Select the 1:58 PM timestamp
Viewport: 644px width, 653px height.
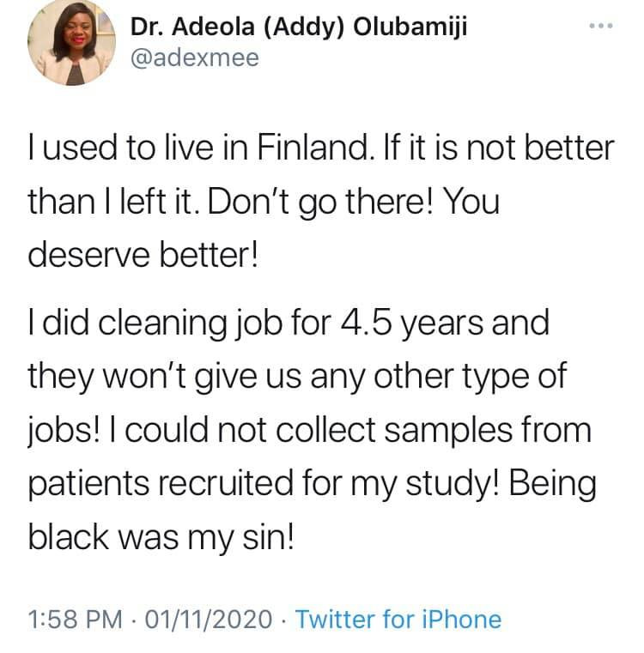(75, 619)
